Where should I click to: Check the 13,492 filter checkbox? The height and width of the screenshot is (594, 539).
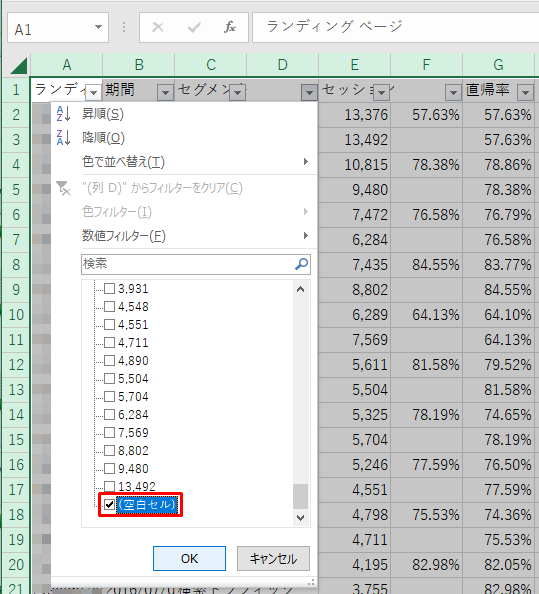109,486
